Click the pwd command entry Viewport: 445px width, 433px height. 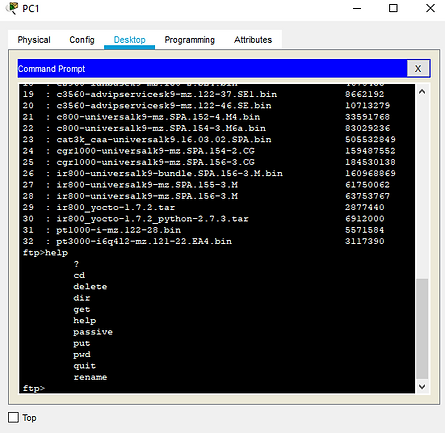coord(82,355)
